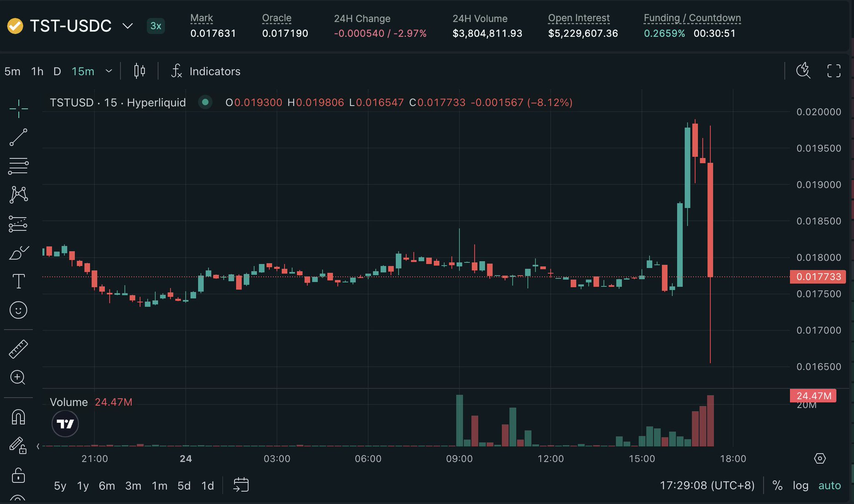
Task: Click the 3x leverage button
Action: click(156, 26)
